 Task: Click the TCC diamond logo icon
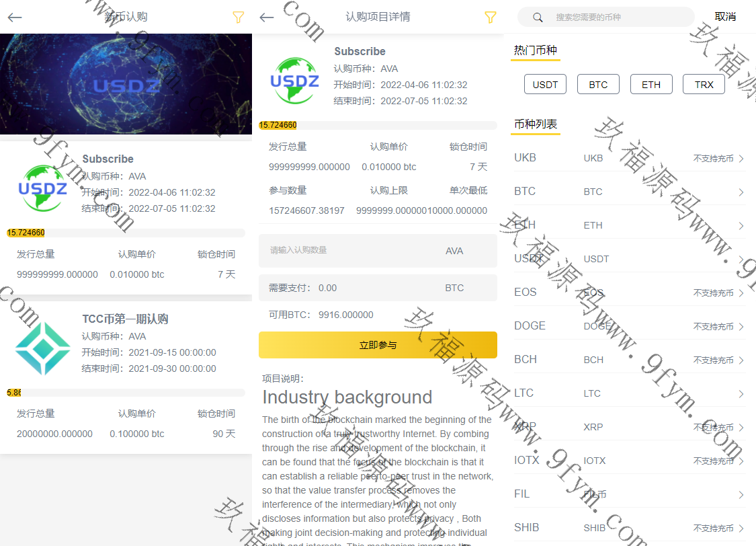pyautogui.click(x=42, y=348)
